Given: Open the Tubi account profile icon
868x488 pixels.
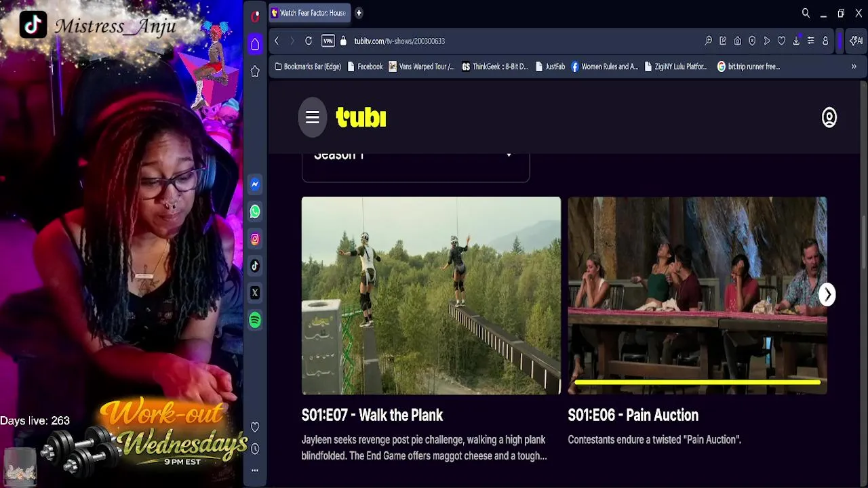Looking at the screenshot, I should tap(829, 117).
